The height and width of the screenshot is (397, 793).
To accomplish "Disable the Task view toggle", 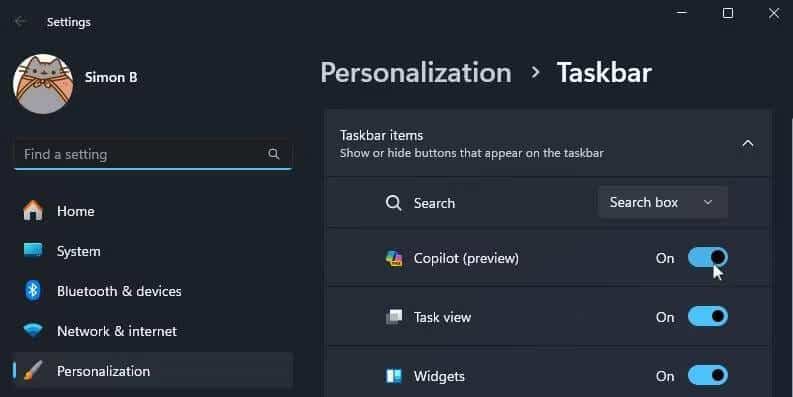I will (x=708, y=317).
